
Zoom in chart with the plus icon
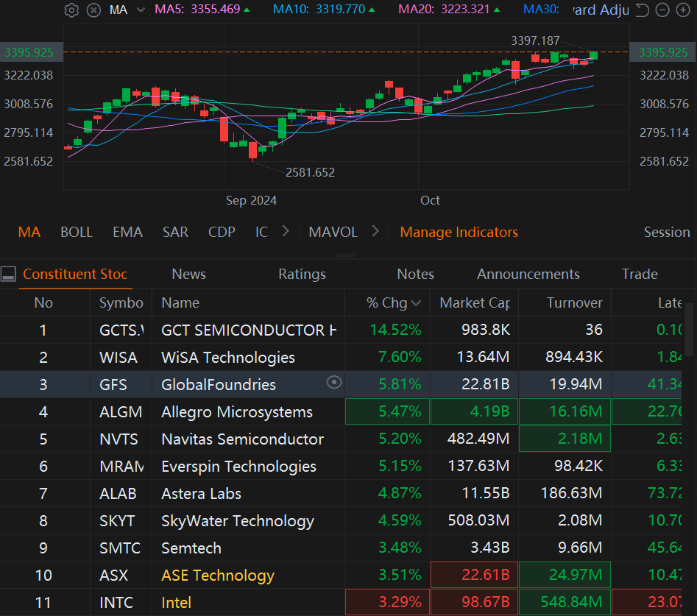[x=683, y=10]
